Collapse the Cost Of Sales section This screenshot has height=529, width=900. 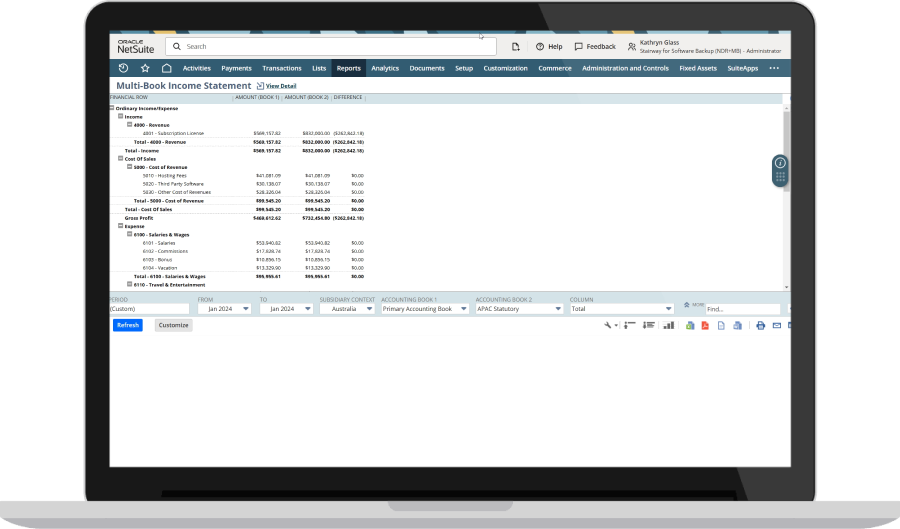(121, 158)
